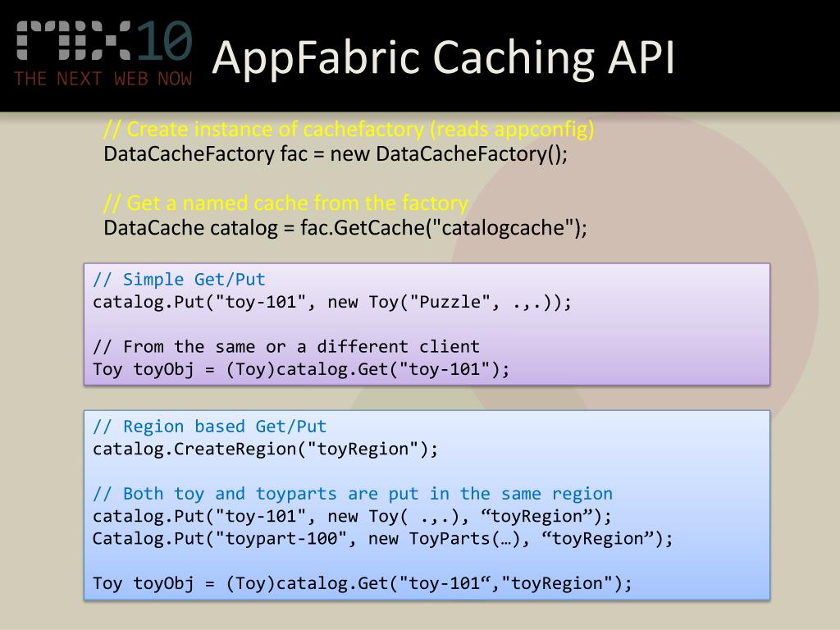The image size is (840, 630).
Task: Select the comment "// Create instance of cachefactory"
Action: 349,129
